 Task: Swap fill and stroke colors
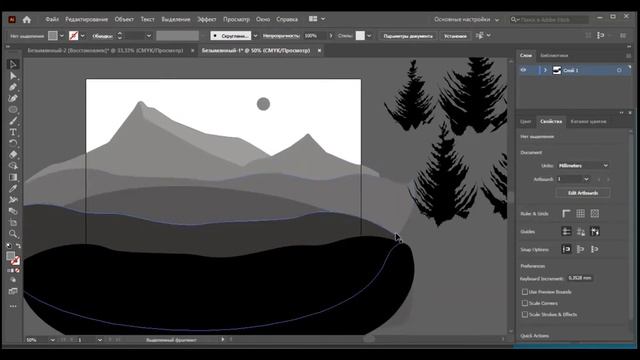click(x=18, y=246)
